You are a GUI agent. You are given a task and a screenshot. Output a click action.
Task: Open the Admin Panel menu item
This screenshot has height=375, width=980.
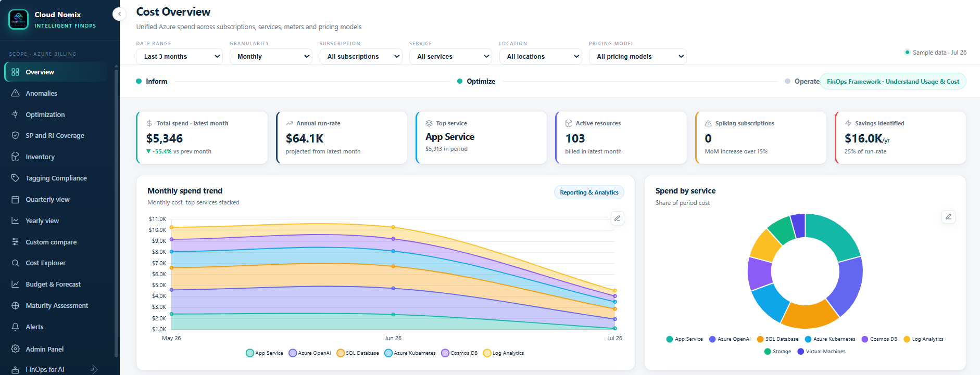(x=56, y=349)
